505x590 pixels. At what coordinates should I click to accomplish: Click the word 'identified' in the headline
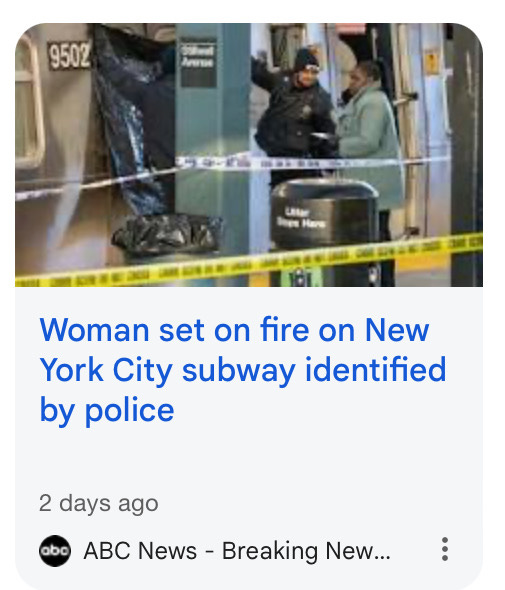[x=375, y=370]
